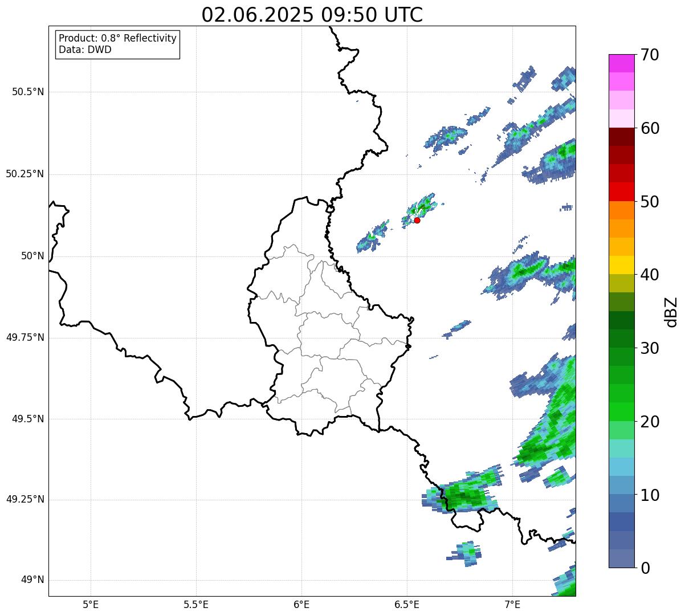The image size is (685, 616).
Task: Click the 5.5°E longitude label
Action: [x=196, y=604]
